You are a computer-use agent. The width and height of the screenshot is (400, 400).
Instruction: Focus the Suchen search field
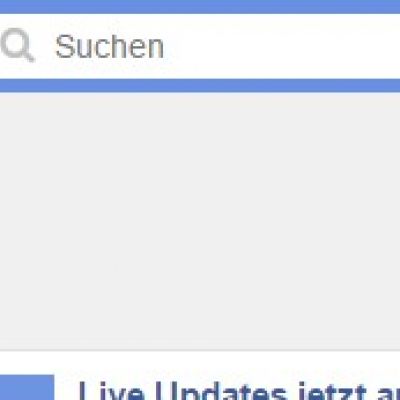click(200, 46)
